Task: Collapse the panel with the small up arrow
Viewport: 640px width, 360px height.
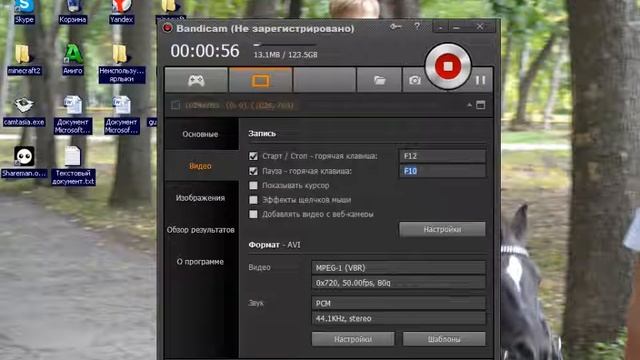Action: tap(469, 105)
